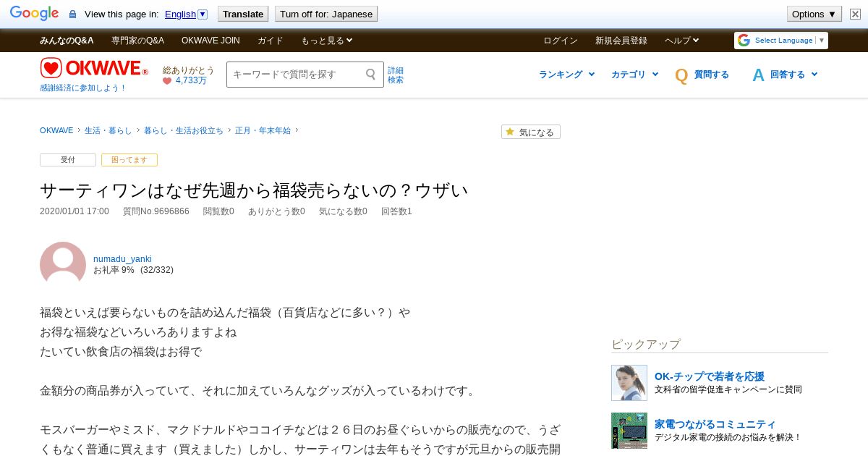Click the posting date 2020/01/01 17:00
Image resolution: width=868 pixels, height=456 pixels.
[x=75, y=211]
